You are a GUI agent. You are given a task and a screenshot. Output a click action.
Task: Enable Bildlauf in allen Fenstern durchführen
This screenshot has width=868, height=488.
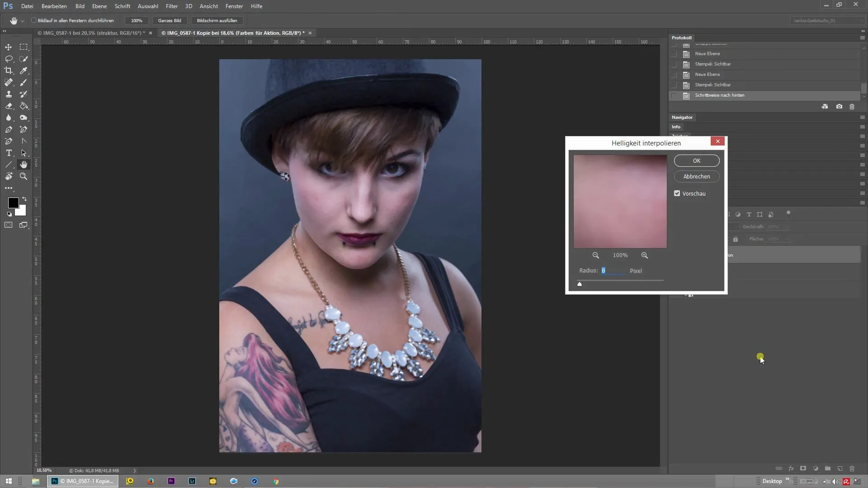point(34,20)
